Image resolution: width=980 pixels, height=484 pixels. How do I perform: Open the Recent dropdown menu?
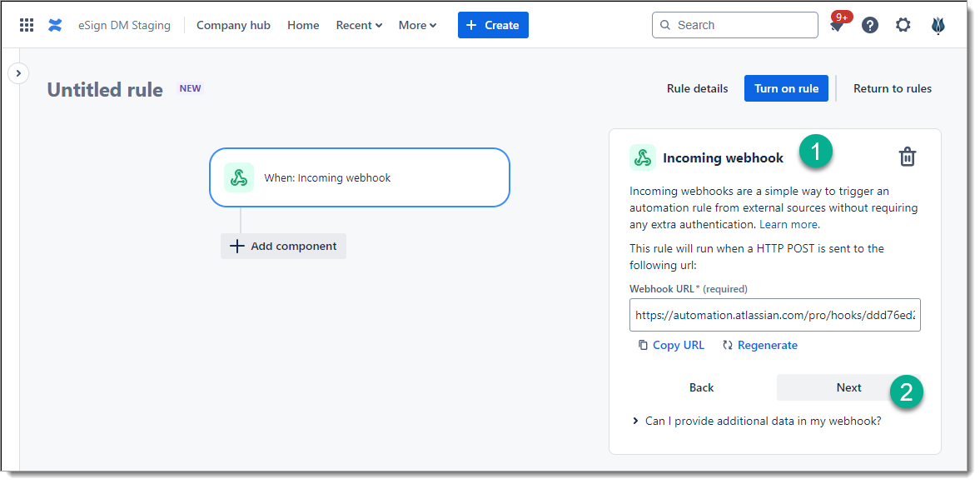click(x=359, y=25)
